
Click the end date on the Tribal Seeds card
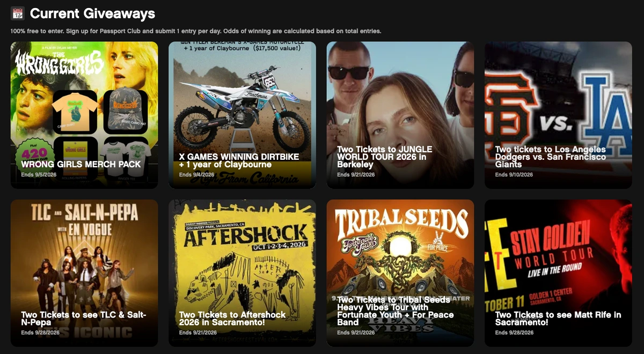tap(356, 333)
